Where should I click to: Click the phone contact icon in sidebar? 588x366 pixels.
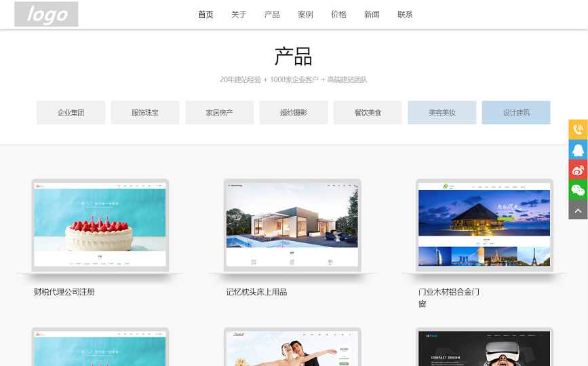[579, 130]
